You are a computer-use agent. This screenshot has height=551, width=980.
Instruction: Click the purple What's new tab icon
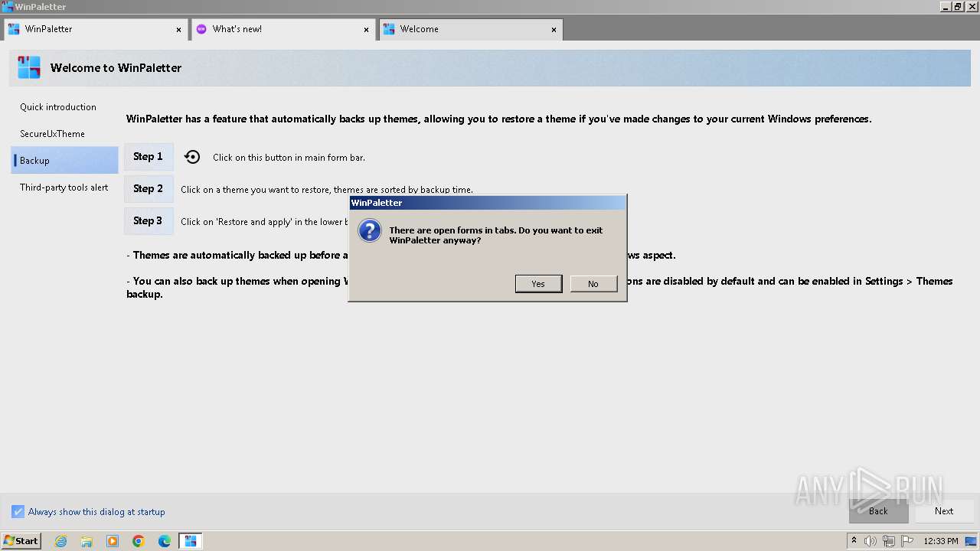point(201,29)
